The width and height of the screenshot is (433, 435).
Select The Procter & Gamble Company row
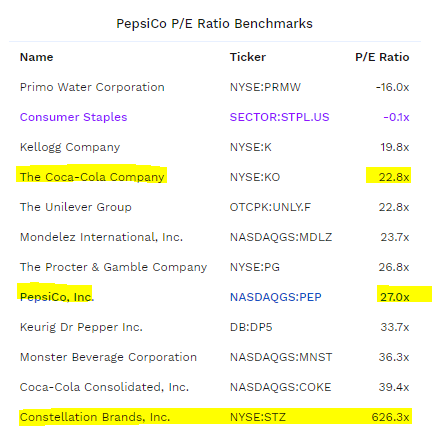pyautogui.click(x=215, y=267)
